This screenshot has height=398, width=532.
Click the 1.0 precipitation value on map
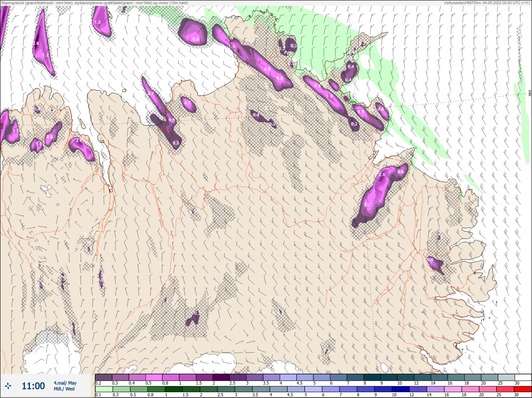point(330,96)
